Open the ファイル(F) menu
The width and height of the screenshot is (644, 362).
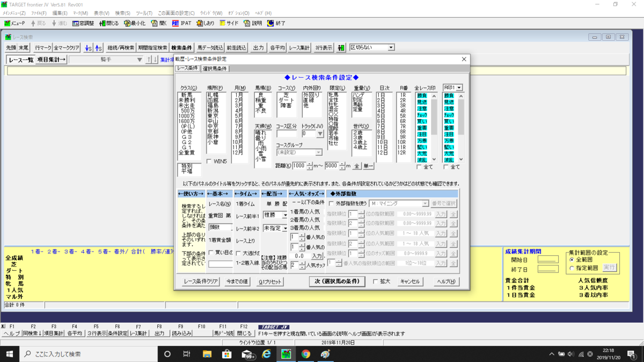tap(39, 13)
